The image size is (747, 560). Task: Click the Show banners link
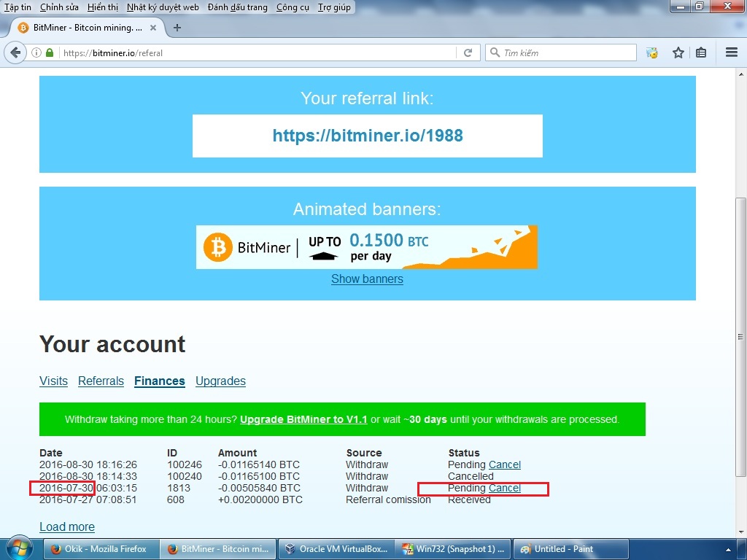click(367, 279)
